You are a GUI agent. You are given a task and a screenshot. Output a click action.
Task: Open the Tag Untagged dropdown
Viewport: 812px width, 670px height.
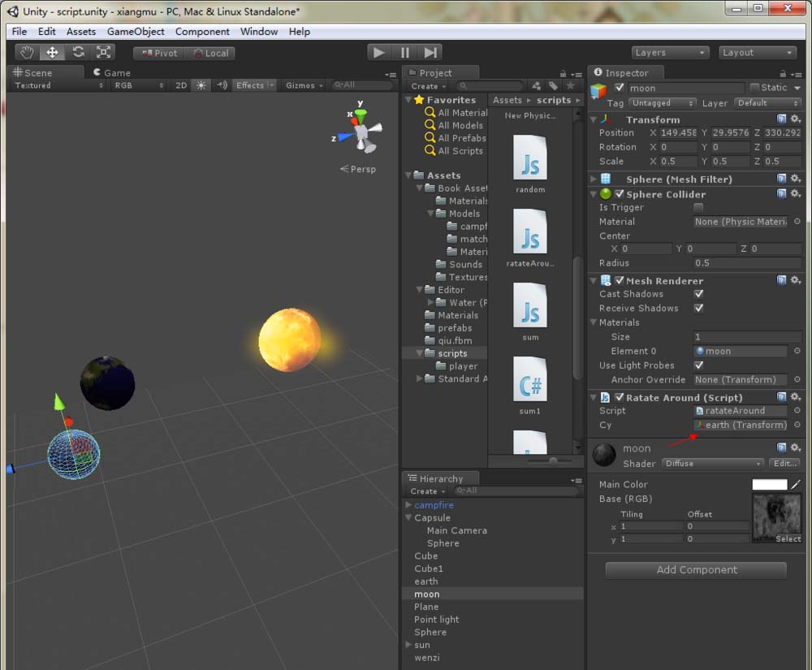663,103
